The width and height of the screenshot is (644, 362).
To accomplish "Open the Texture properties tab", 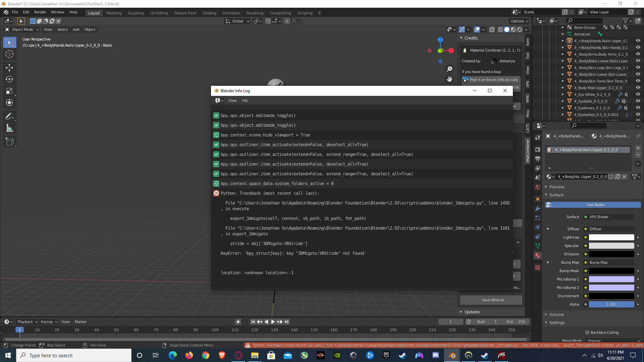I will 538,267.
